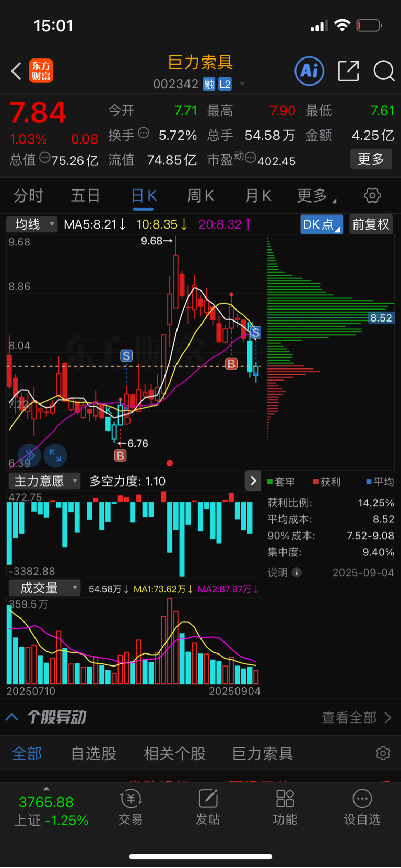401x868 pixels.
Task: Tap the 9.68 high price marker
Action: [157, 241]
